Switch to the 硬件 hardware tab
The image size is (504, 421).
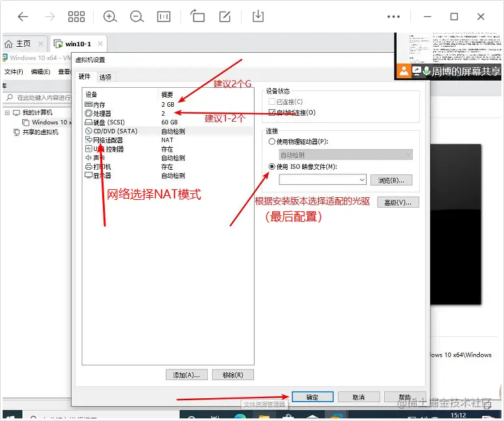coord(85,76)
